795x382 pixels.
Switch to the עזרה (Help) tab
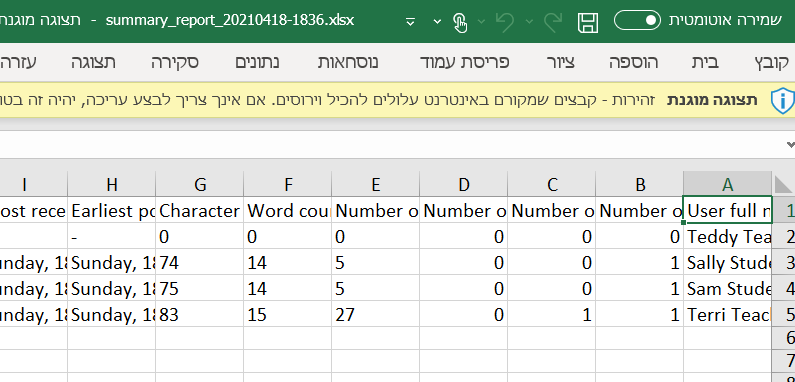tap(18, 62)
